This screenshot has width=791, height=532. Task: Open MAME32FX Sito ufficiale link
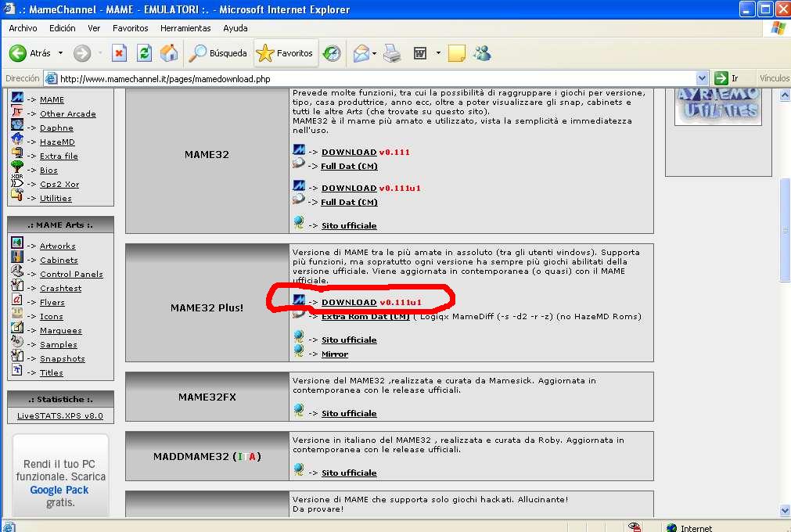(349, 414)
